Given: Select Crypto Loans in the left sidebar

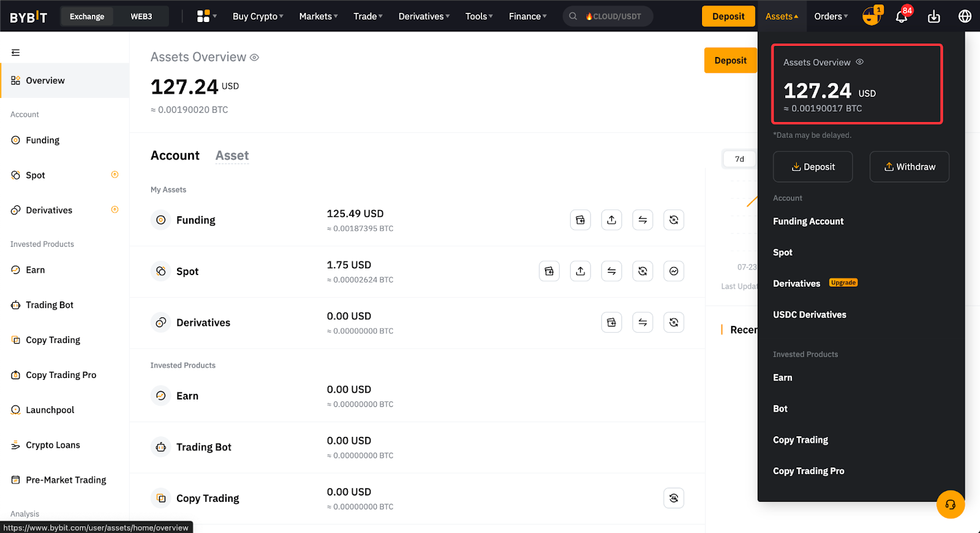Looking at the screenshot, I should pos(53,445).
